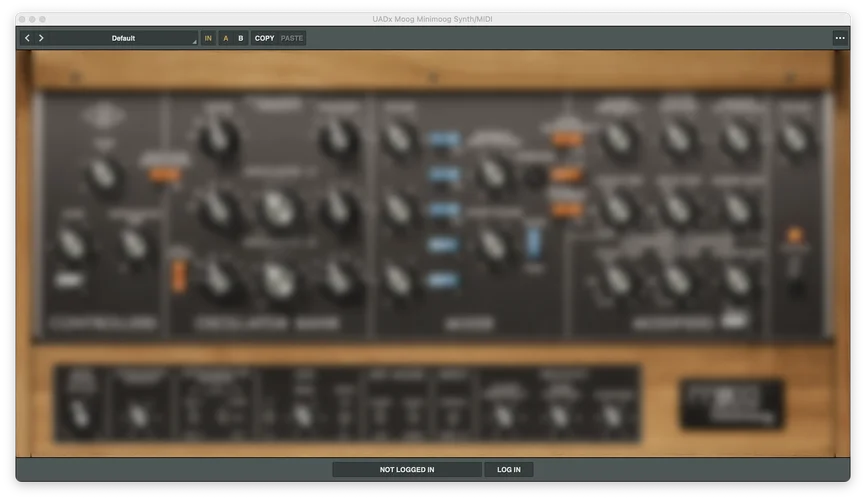Click Oscillator 1 Range knob, top row
The width and height of the screenshot is (866, 500).
[218, 138]
